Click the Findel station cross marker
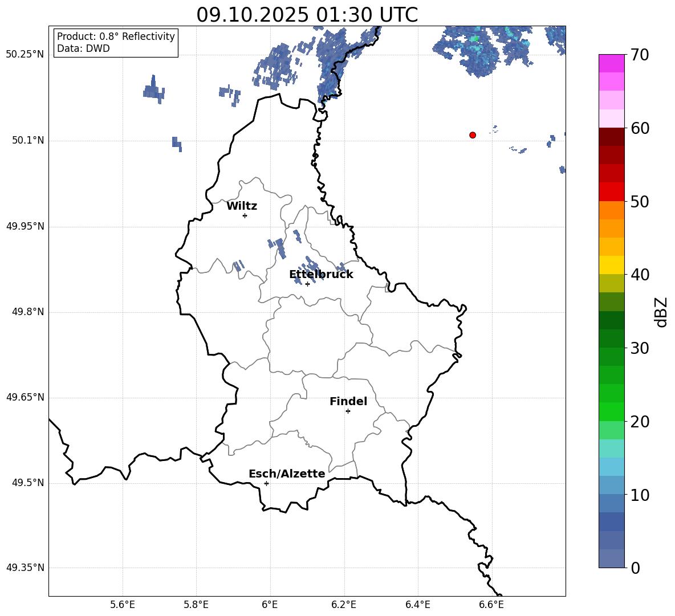Screen dimensions: 675x616 tap(348, 411)
